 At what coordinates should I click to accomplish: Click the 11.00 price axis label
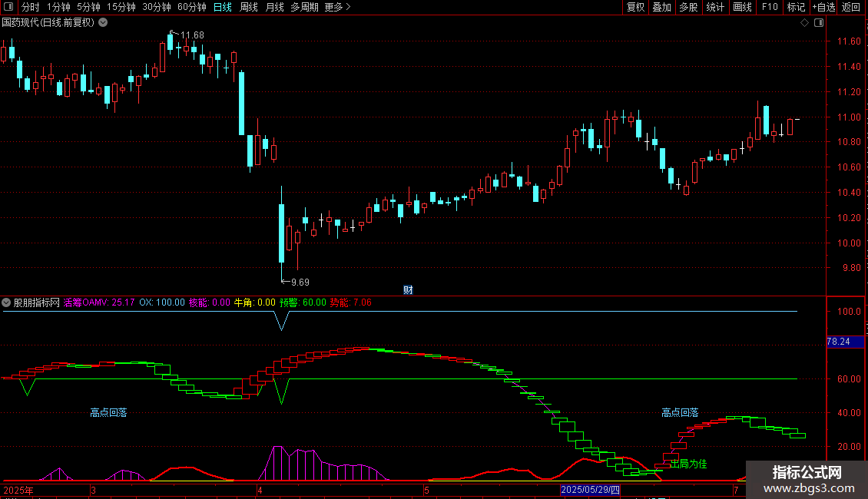tap(849, 117)
